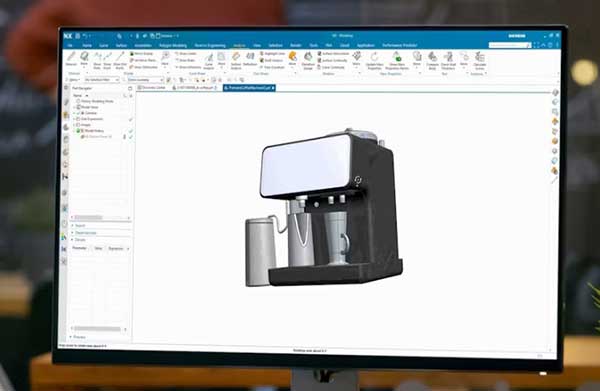Click the Details panel horizontal scrollbar
This screenshot has height=391, width=600.
point(98,329)
